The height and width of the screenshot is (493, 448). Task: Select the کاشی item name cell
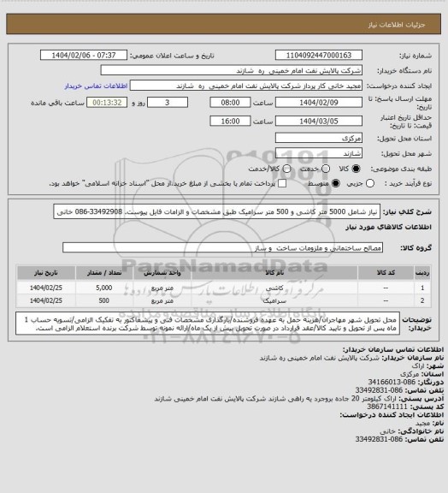coord(274,288)
